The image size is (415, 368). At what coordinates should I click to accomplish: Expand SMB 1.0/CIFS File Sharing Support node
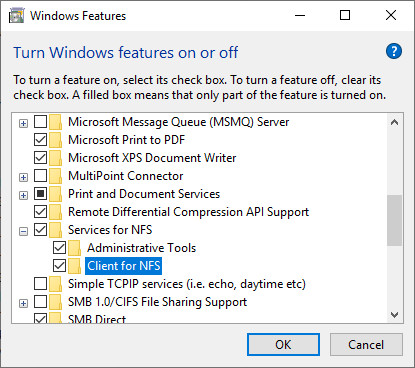[x=23, y=304]
